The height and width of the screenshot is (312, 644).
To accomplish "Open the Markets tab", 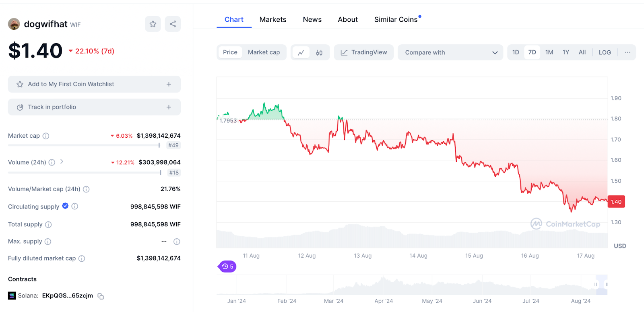I will point(273,19).
